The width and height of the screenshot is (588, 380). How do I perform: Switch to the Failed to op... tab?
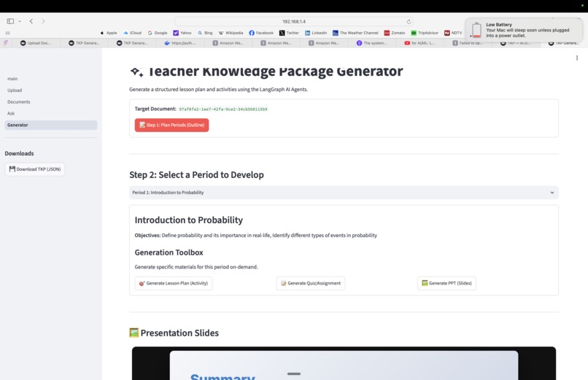(x=468, y=43)
